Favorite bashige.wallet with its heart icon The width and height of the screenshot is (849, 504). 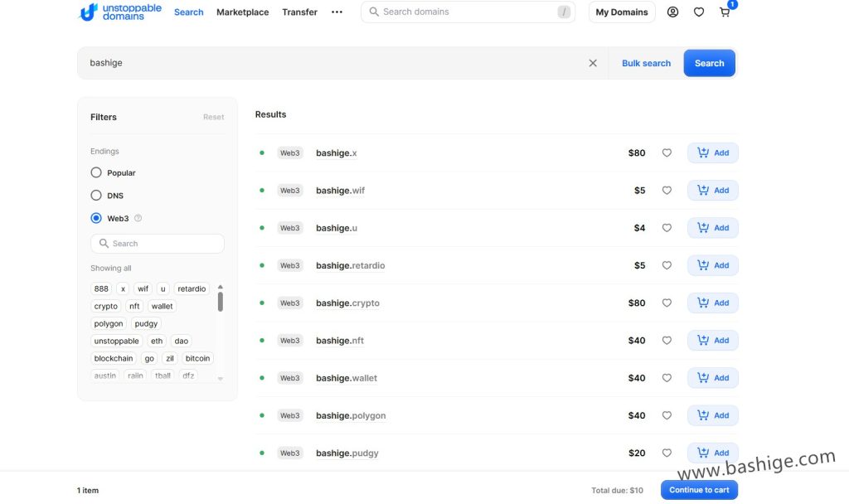[667, 378]
